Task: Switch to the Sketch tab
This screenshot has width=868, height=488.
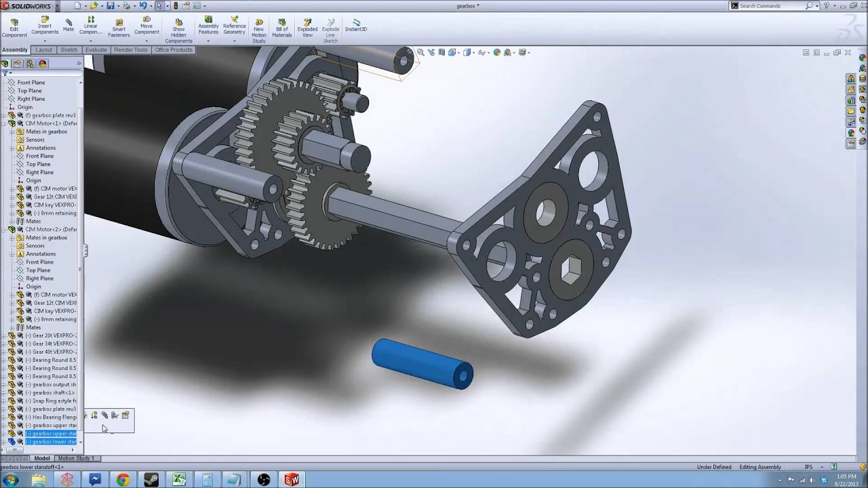Action: (x=68, y=49)
